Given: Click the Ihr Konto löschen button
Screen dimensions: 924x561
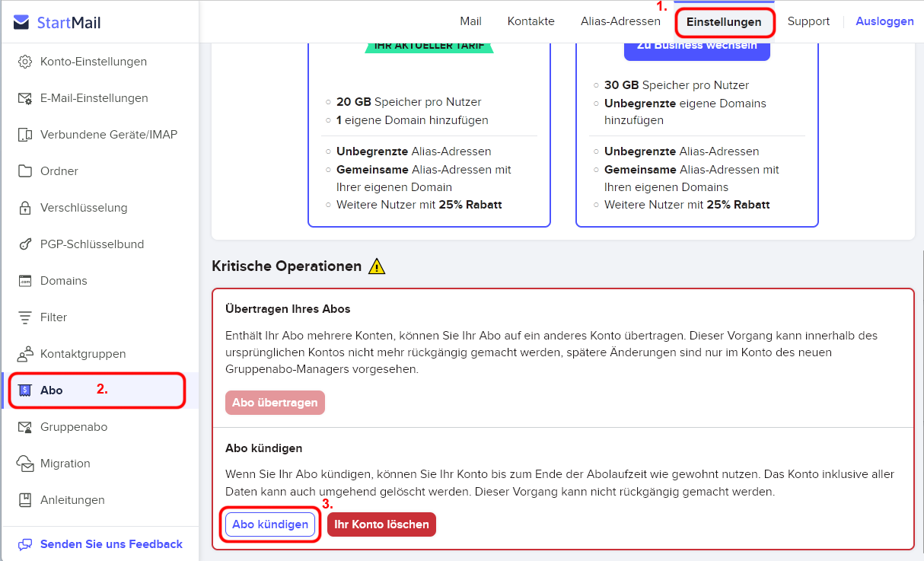Looking at the screenshot, I should (x=381, y=524).
